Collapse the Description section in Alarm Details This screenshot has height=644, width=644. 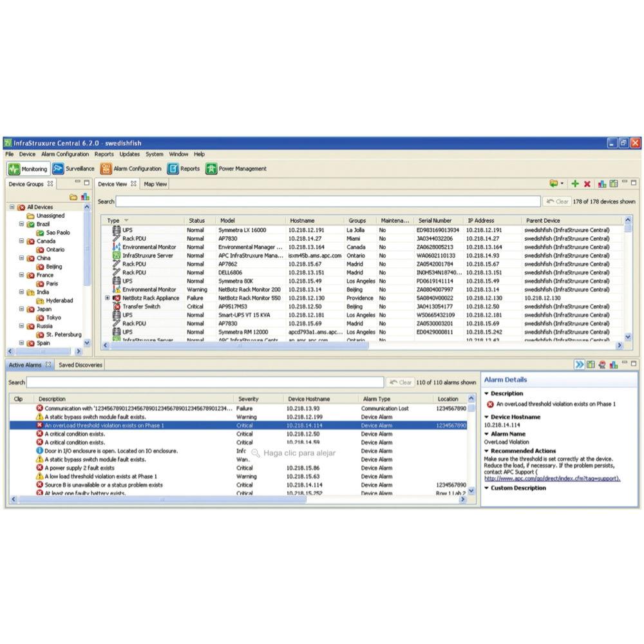pos(487,393)
